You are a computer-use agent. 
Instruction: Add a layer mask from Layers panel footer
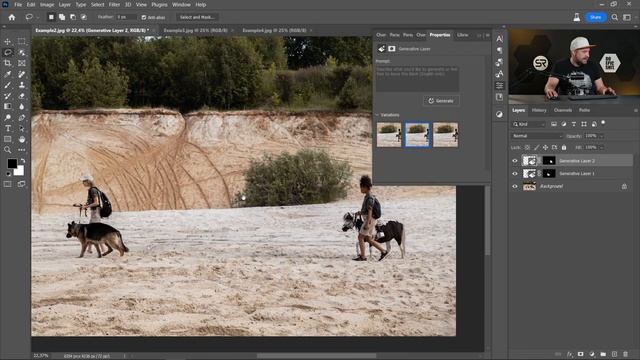(580, 354)
